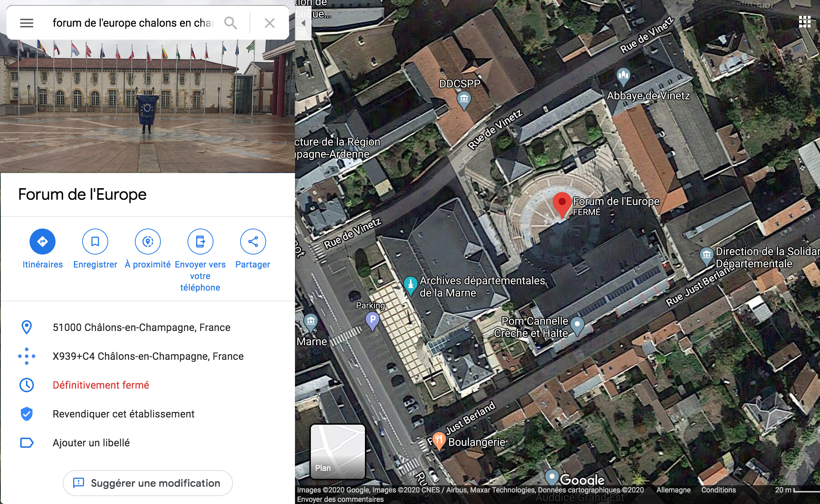
Task: Copy plus code X939+C4 Châlons-en-Champagne
Action: point(148,356)
